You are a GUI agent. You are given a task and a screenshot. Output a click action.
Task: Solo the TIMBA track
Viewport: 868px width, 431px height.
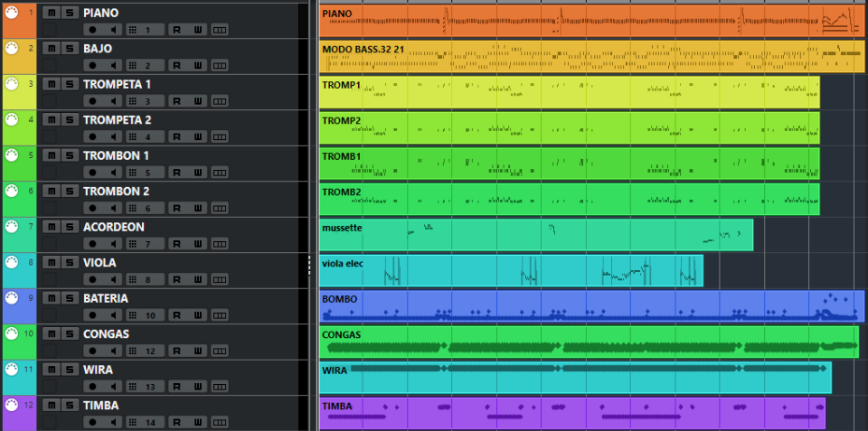click(x=70, y=405)
